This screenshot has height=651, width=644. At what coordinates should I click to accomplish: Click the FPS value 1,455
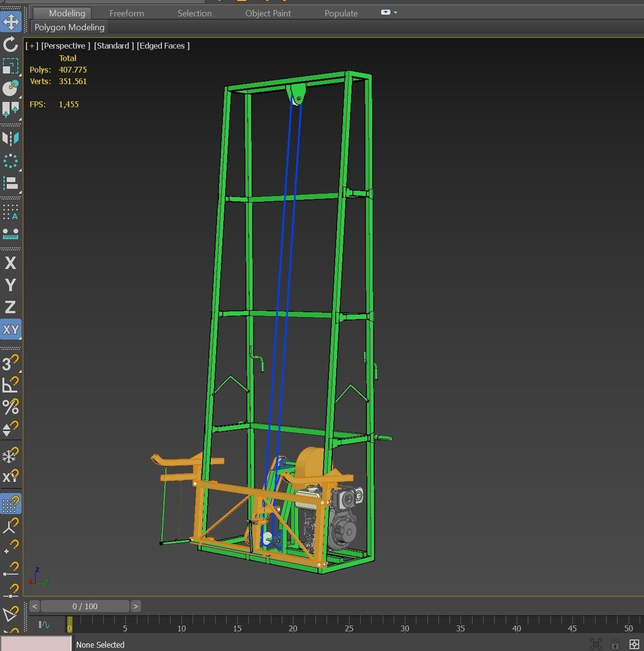(x=69, y=104)
